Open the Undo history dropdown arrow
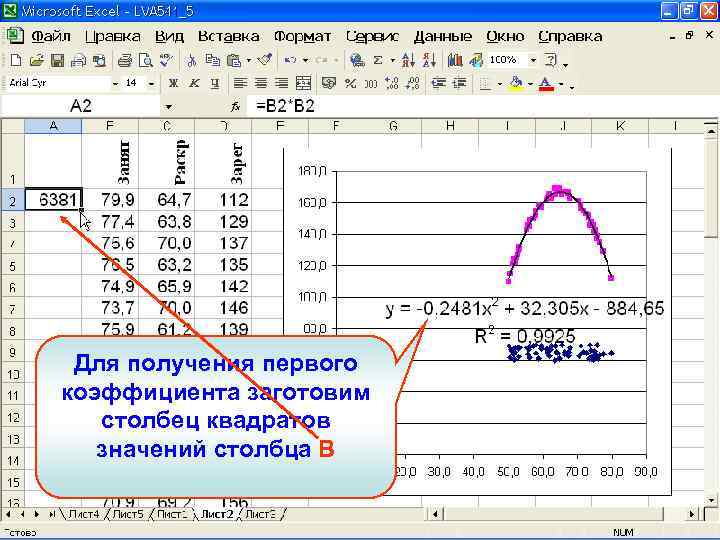Image resolution: width=720 pixels, height=540 pixels. [x=305, y=60]
